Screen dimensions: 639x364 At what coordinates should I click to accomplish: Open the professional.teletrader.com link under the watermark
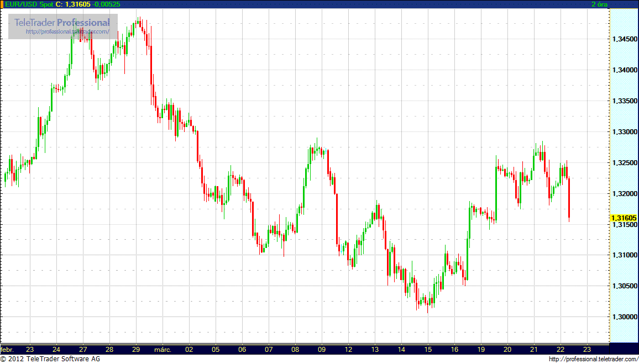pos(67,32)
